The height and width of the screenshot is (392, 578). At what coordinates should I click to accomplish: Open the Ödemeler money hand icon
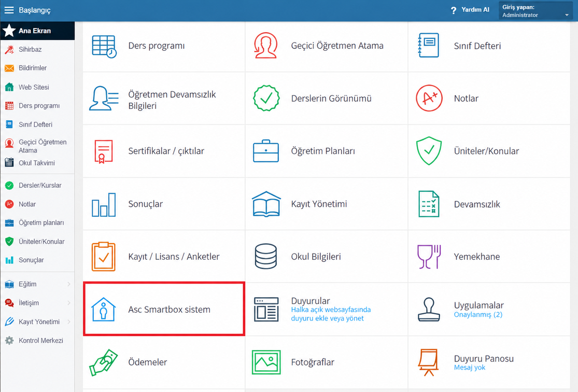pyautogui.click(x=104, y=362)
